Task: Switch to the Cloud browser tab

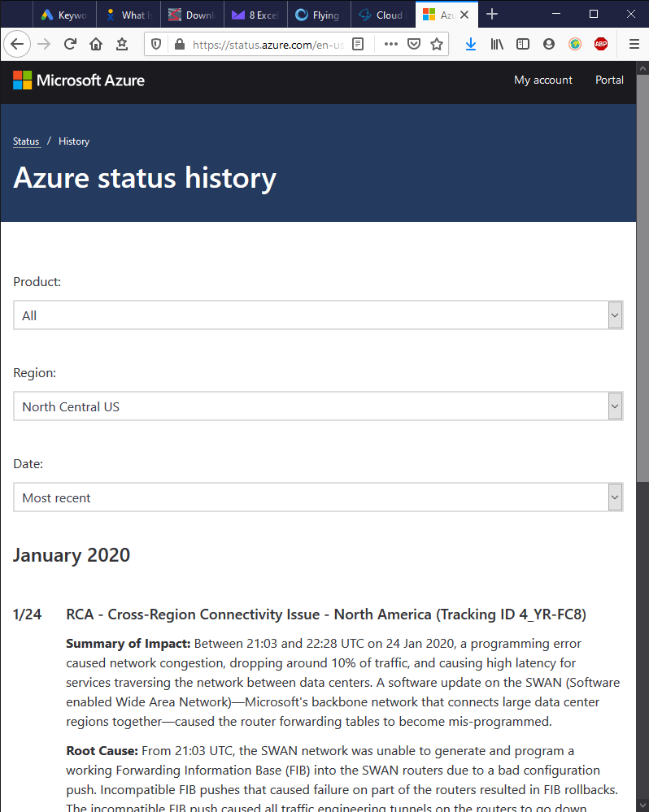Action: point(383,15)
